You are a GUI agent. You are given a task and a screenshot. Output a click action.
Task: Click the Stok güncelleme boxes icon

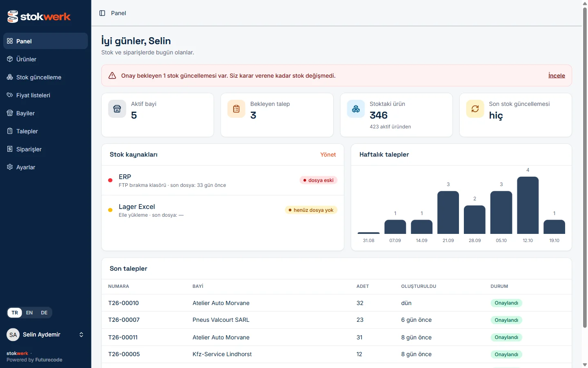(10, 77)
